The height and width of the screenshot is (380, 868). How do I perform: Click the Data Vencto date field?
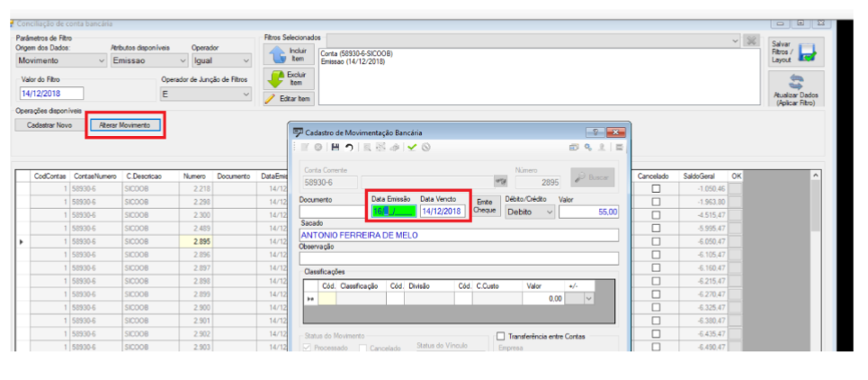[443, 211]
